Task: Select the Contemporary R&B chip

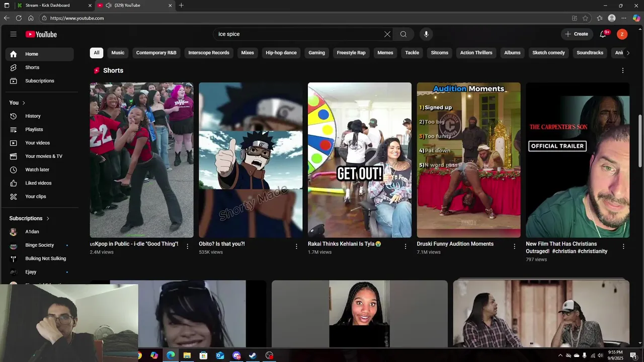Action: (156, 53)
